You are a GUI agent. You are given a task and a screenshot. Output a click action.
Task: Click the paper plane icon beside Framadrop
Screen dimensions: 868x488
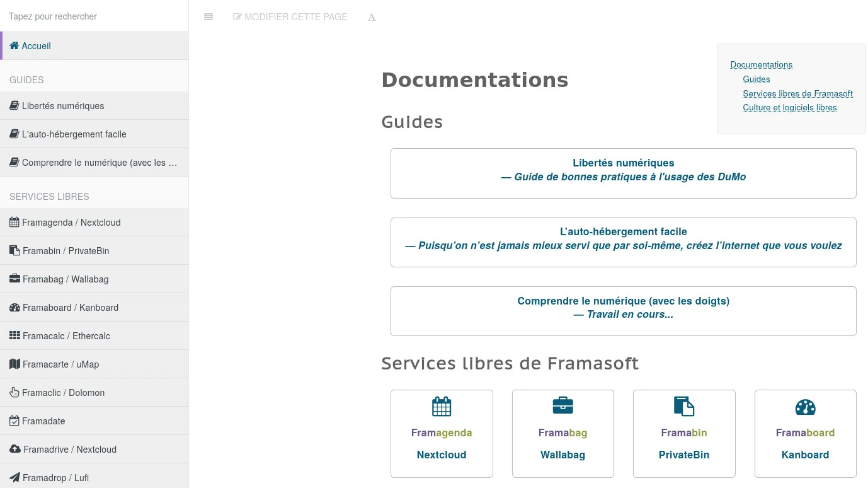click(x=14, y=478)
